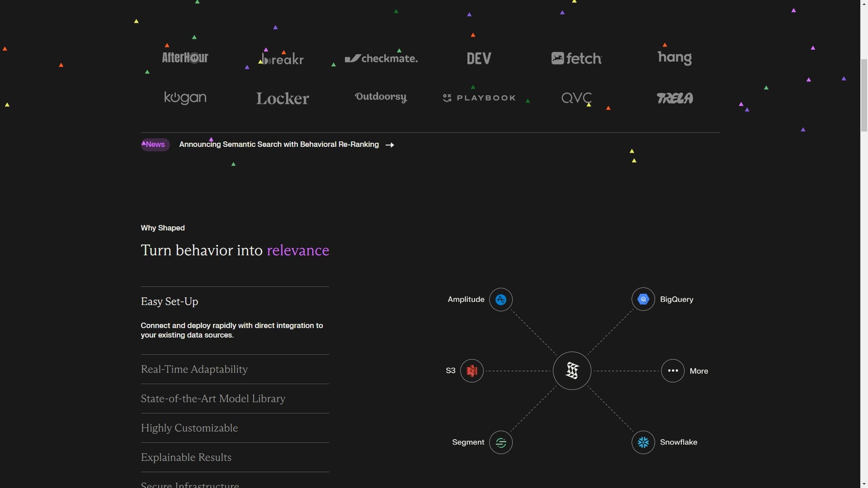Screen dimensions: 868x488
Task: Click the News badge
Action: 155,145
